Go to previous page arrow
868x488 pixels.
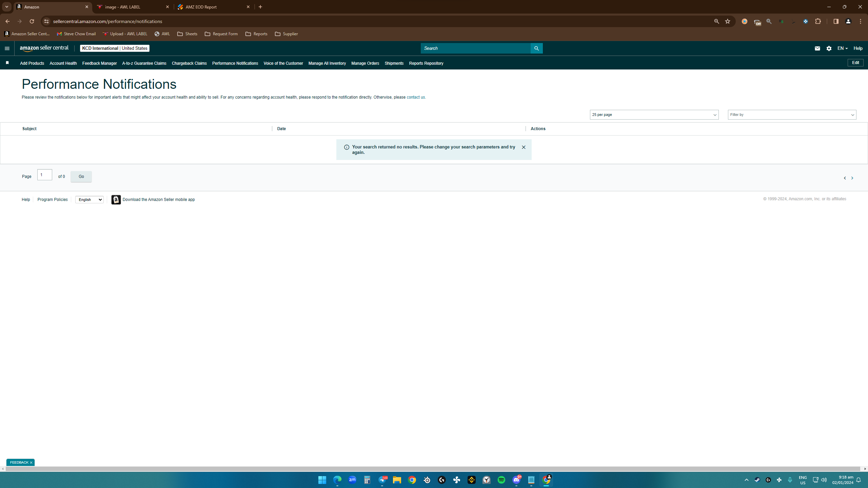pos(845,178)
